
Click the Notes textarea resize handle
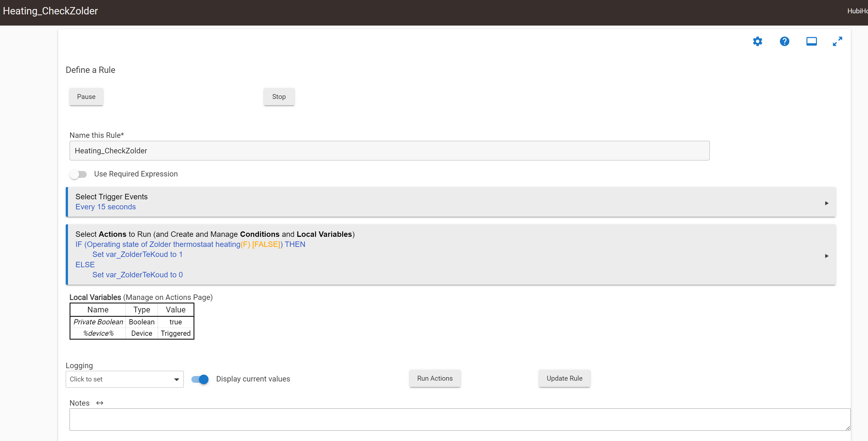pos(848,428)
